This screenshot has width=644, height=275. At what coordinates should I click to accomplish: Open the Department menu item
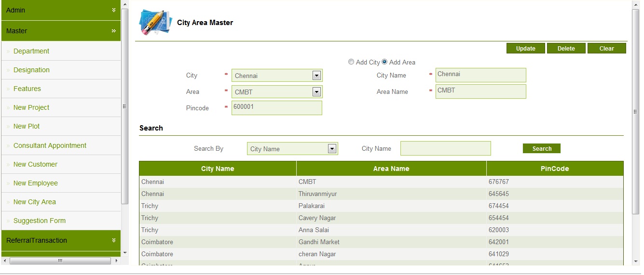point(31,51)
